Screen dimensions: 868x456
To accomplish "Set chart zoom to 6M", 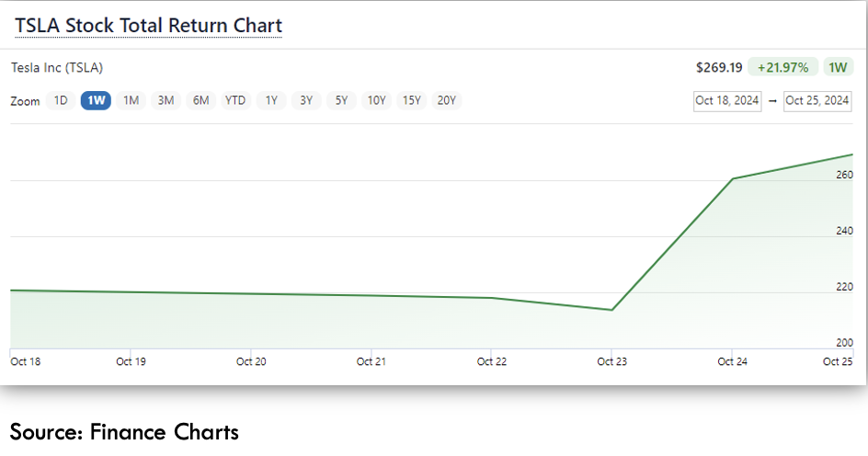I will tap(200, 101).
